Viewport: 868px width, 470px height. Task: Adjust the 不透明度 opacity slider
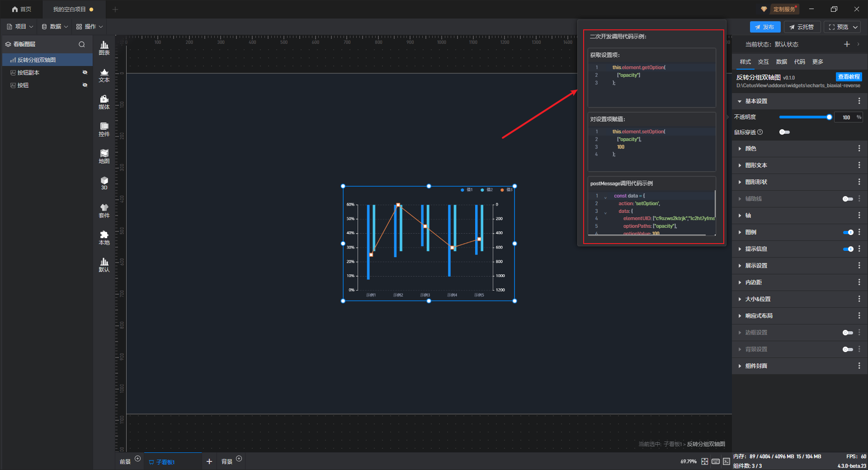tap(829, 117)
